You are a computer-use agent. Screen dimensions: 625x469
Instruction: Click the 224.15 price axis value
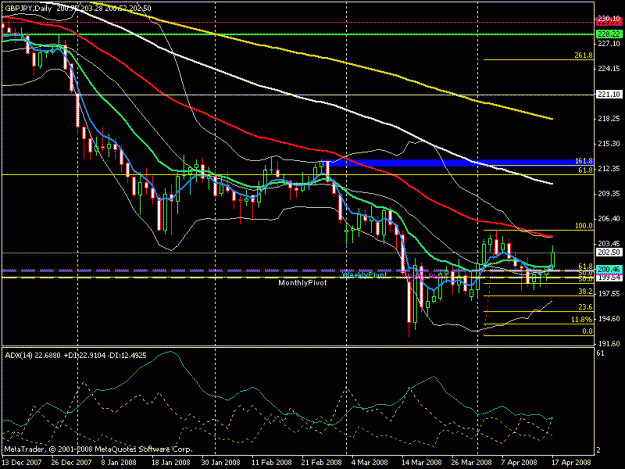point(609,69)
